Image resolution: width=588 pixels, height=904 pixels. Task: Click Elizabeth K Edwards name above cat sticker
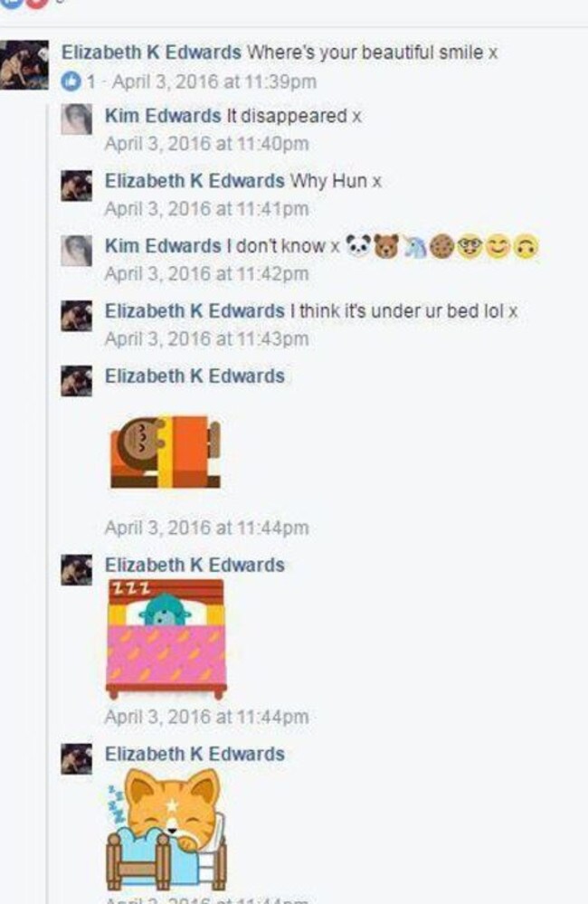tap(194, 754)
